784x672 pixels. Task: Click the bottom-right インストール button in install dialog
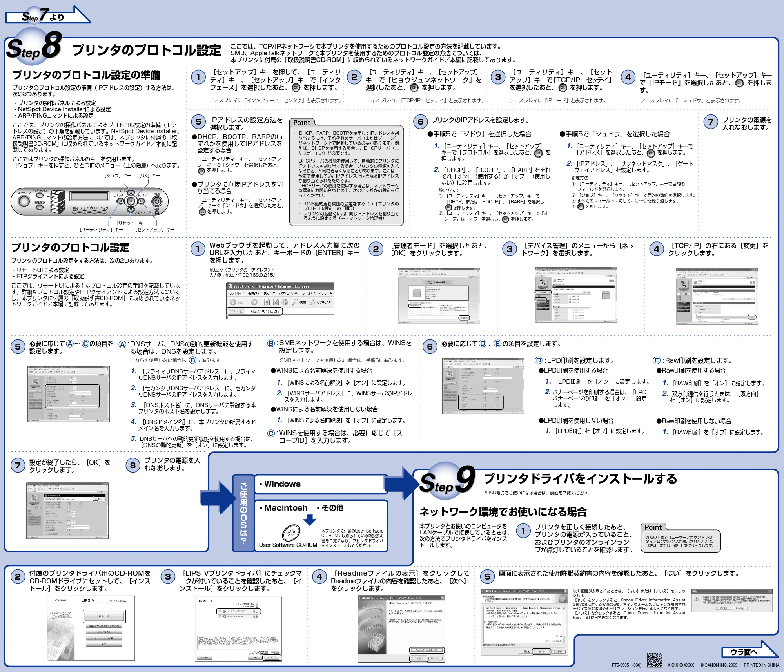click(272, 658)
